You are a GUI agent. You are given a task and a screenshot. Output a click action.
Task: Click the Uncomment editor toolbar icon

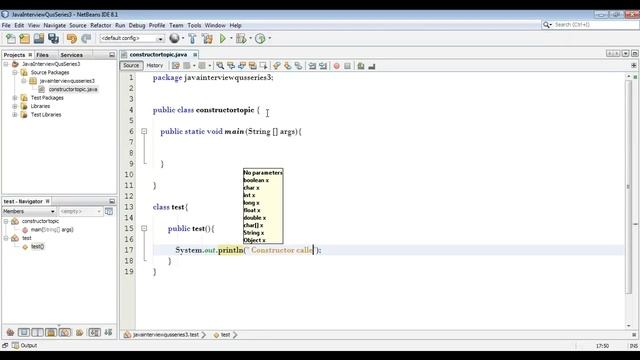371,66
